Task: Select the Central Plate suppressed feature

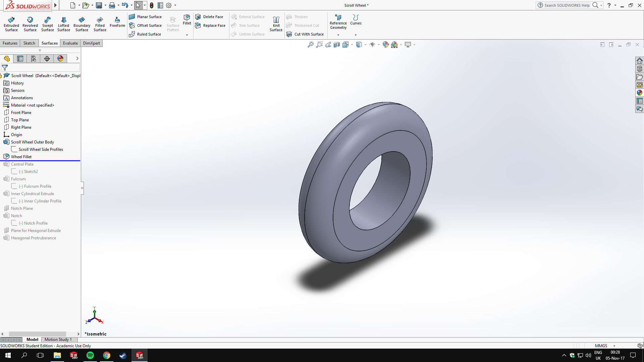Action: pos(22,164)
